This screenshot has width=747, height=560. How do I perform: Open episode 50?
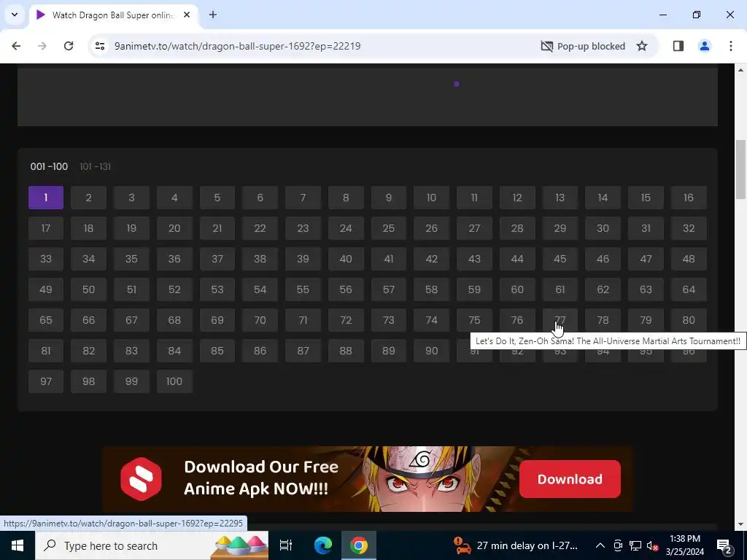tap(88, 289)
